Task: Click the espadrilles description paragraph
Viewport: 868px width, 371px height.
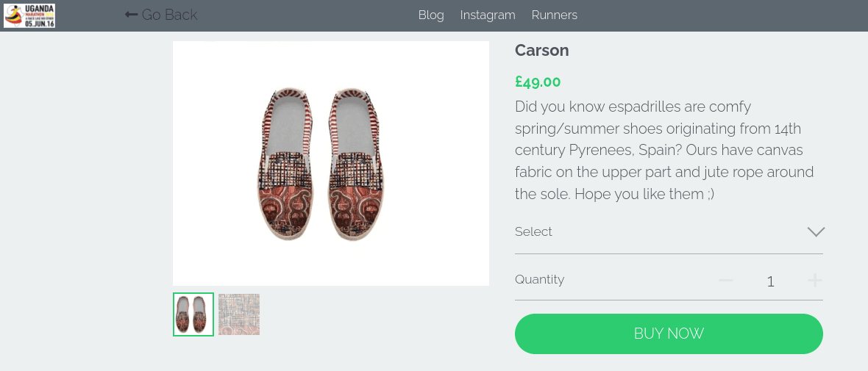Action: 664,150
